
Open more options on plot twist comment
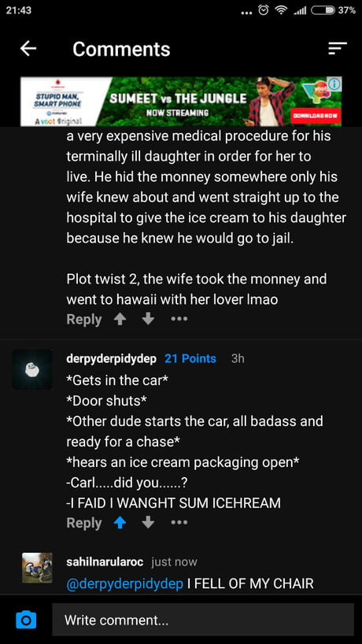179,319
